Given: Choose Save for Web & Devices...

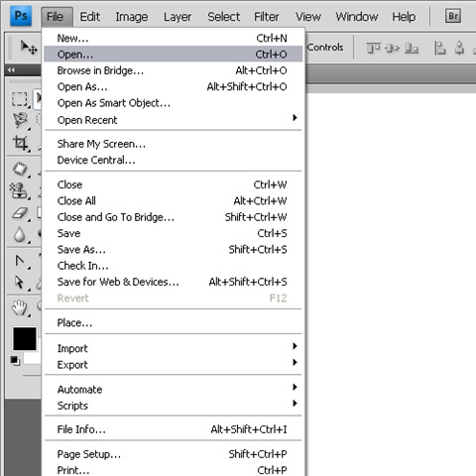Looking at the screenshot, I should tap(174, 282).
